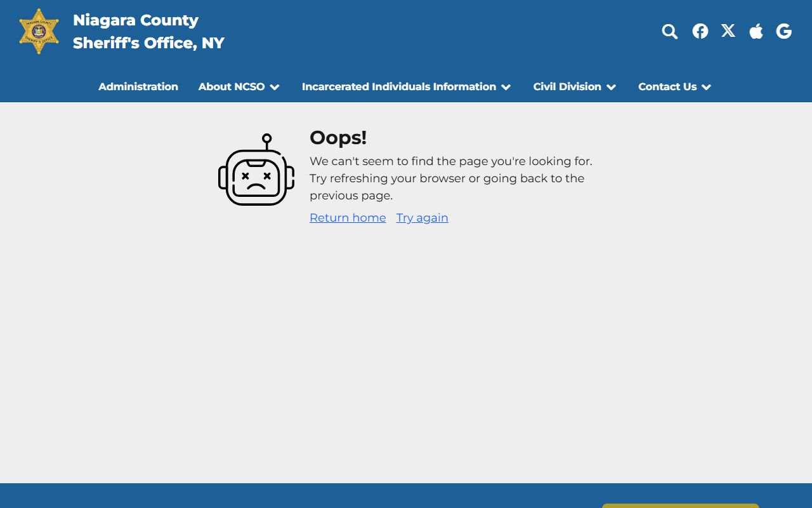
Task: Expand the chevron beside About NCSO
Action: (275, 87)
